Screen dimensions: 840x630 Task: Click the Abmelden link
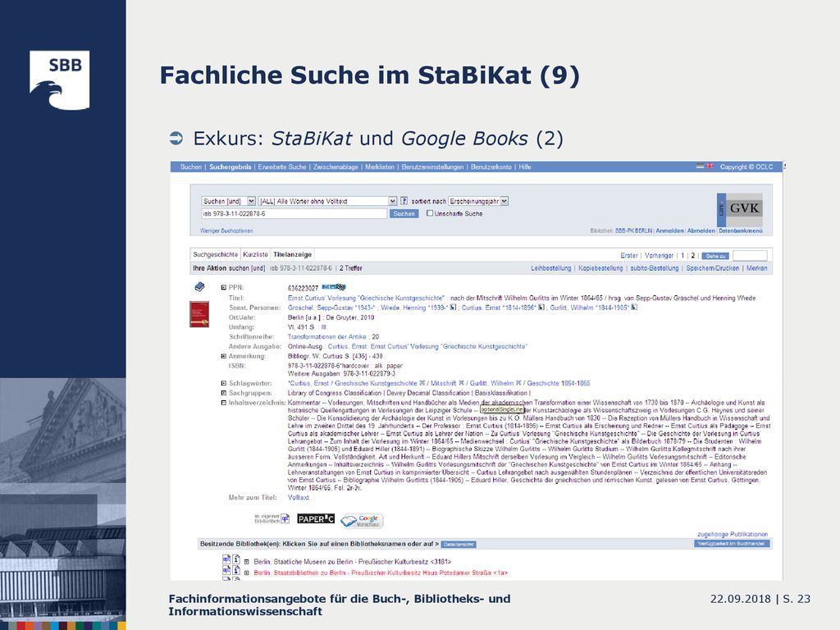click(x=701, y=231)
